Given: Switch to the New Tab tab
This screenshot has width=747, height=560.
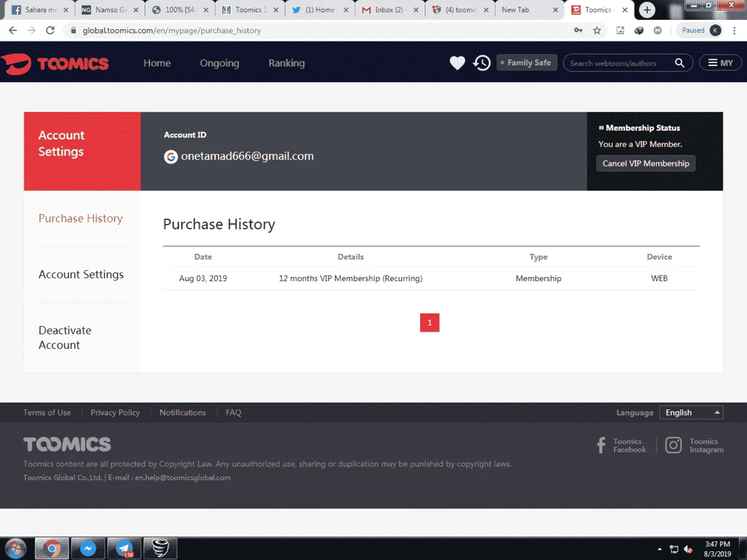Looking at the screenshot, I should [x=530, y=9].
